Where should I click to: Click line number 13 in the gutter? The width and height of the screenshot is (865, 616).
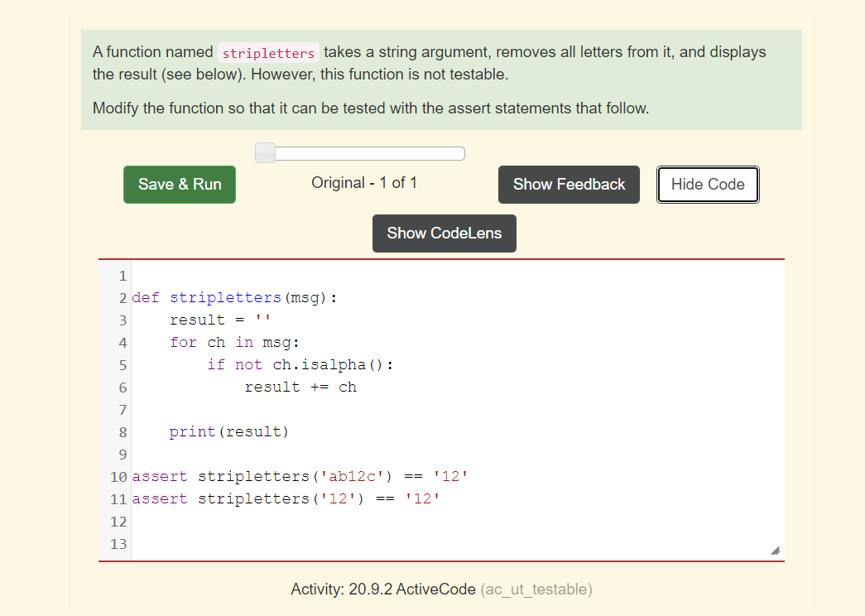118,544
